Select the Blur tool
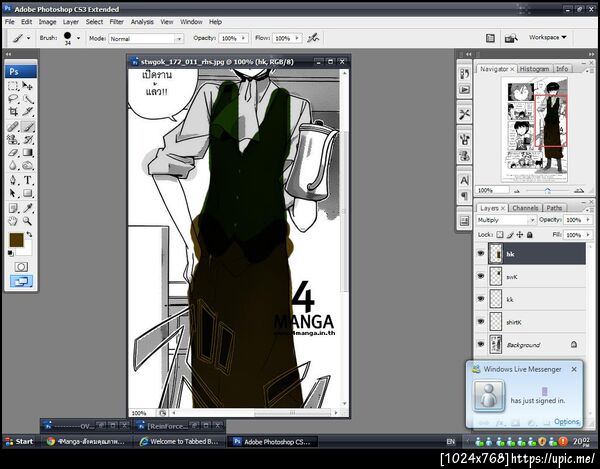 pyautogui.click(x=13, y=166)
